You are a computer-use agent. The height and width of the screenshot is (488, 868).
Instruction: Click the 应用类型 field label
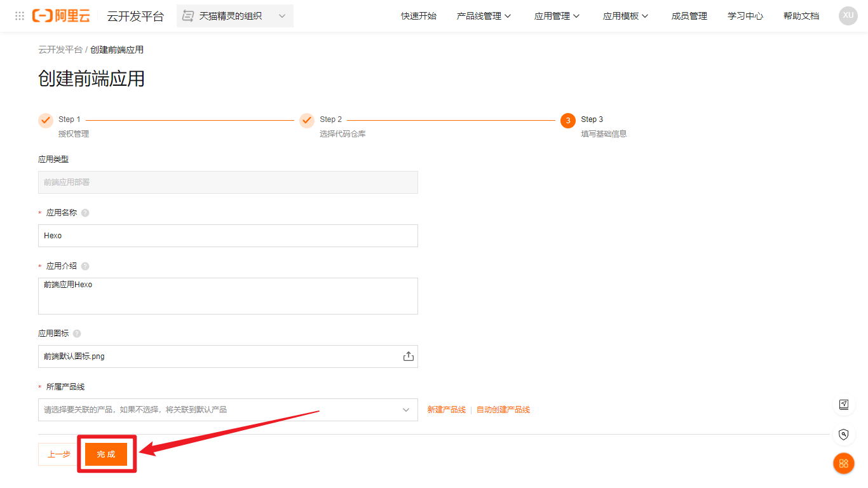53,159
